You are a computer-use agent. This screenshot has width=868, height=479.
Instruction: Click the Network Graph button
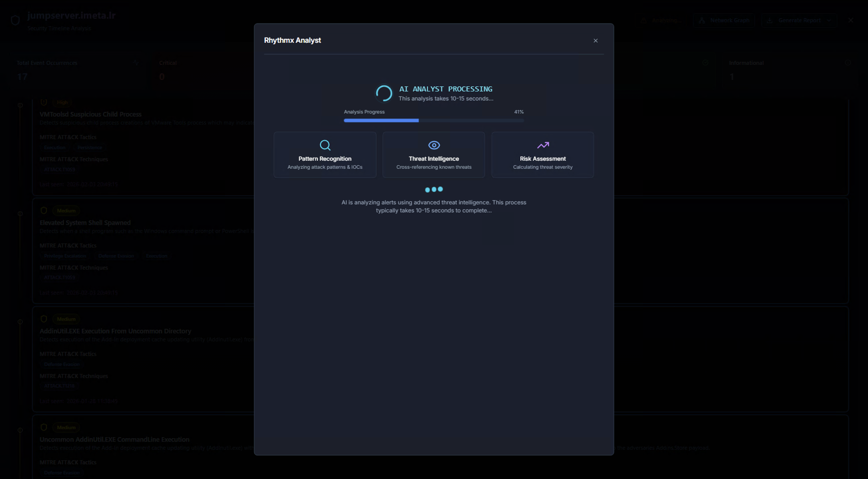[724, 20]
